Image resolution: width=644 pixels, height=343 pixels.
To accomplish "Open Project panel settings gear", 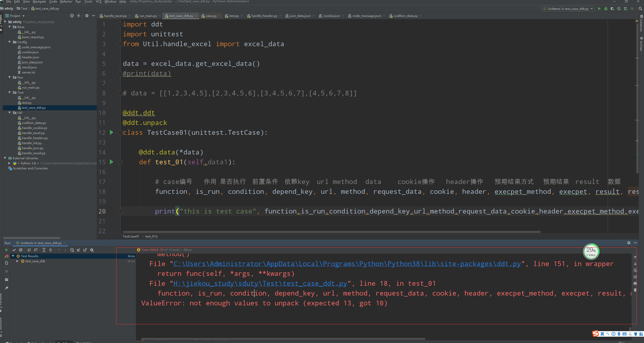I will click(87, 16).
